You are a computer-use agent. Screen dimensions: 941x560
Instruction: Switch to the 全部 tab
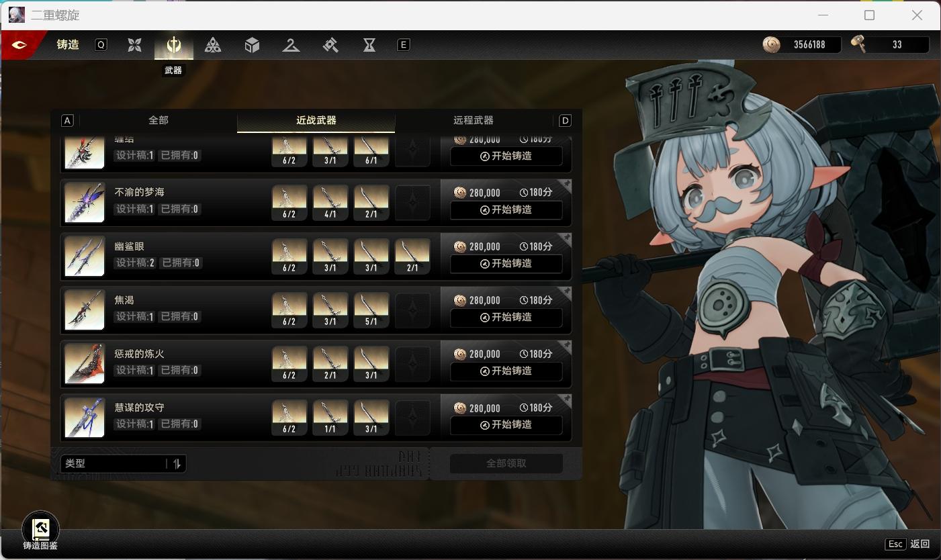click(x=159, y=120)
